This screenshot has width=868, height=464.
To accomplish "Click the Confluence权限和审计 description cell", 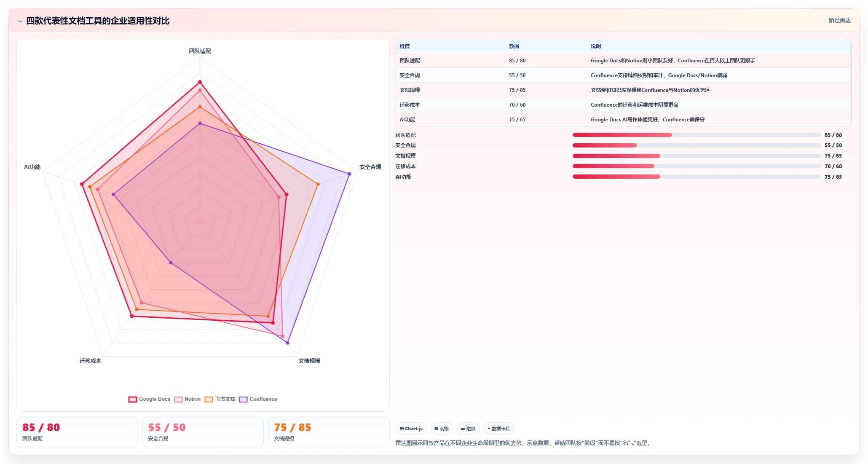I will [659, 75].
